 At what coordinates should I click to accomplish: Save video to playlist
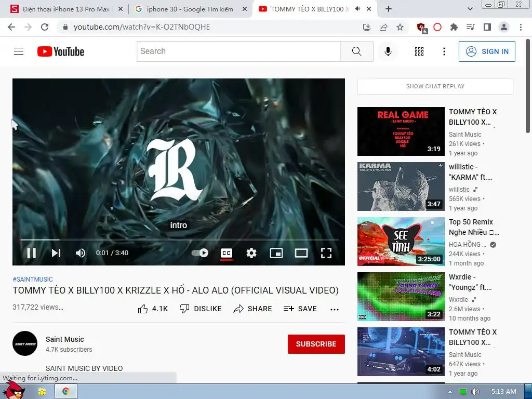pyautogui.click(x=300, y=309)
